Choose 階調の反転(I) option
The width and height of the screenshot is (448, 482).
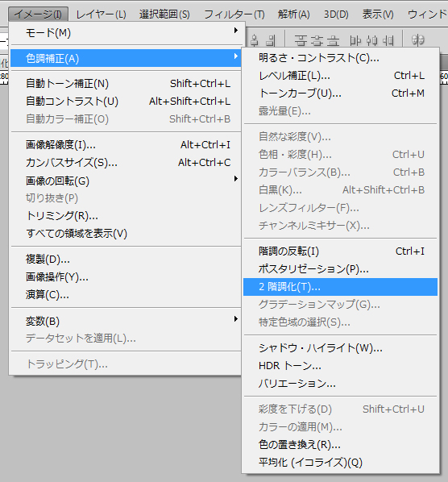pos(340,251)
